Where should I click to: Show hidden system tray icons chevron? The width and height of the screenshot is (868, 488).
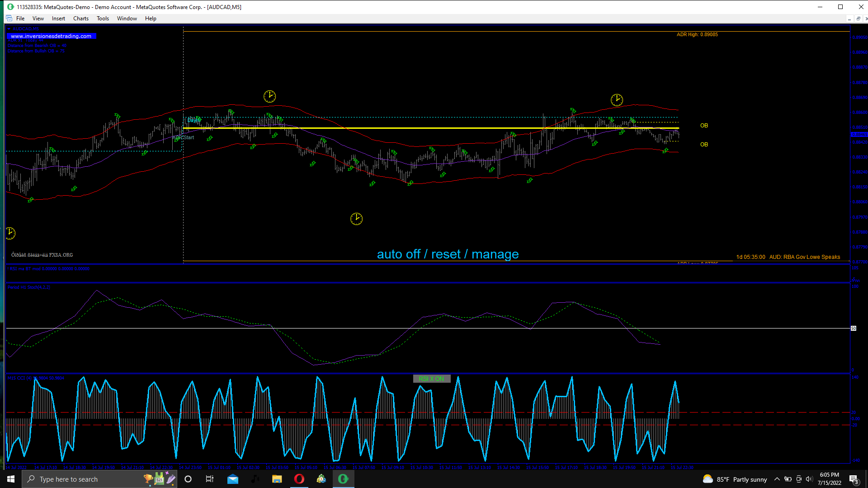(x=777, y=479)
